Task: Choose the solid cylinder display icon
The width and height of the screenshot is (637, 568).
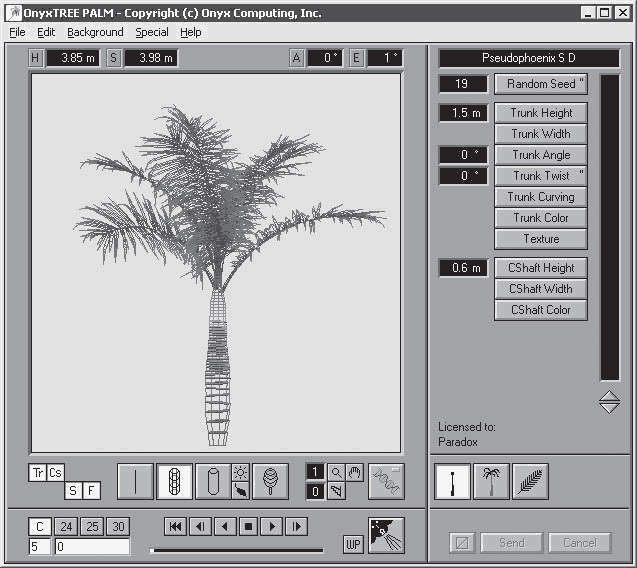Action: (x=213, y=481)
